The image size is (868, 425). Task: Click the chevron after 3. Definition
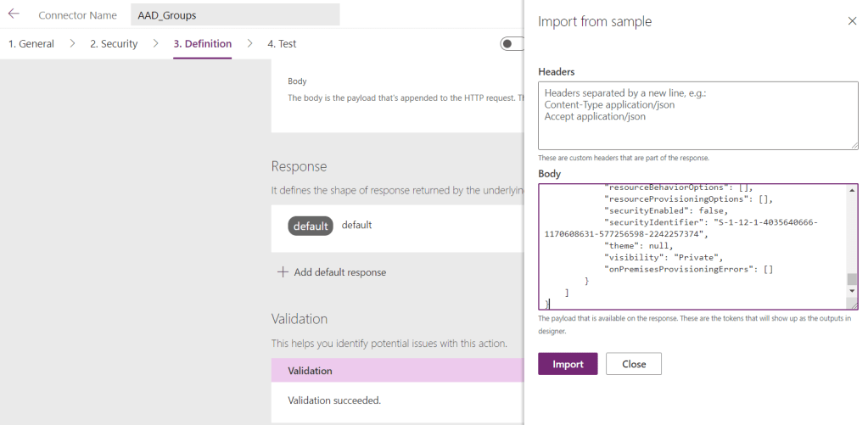pyautogui.click(x=250, y=43)
